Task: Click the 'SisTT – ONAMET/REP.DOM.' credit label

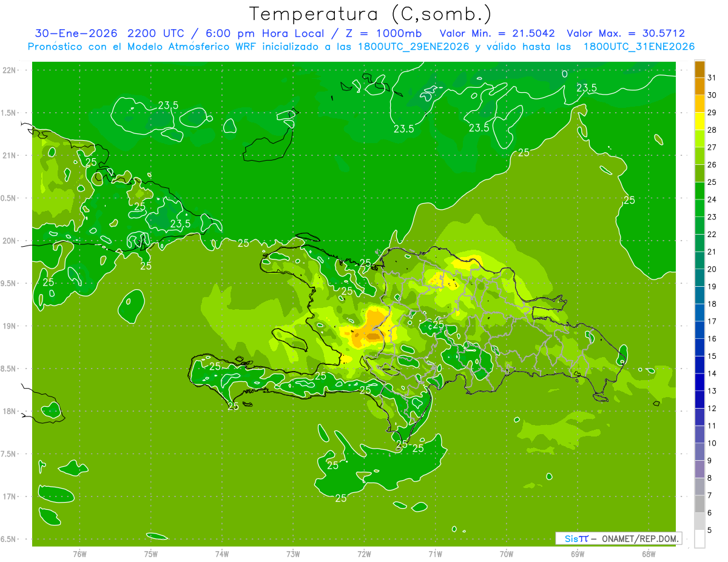Action: (x=618, y=538)
